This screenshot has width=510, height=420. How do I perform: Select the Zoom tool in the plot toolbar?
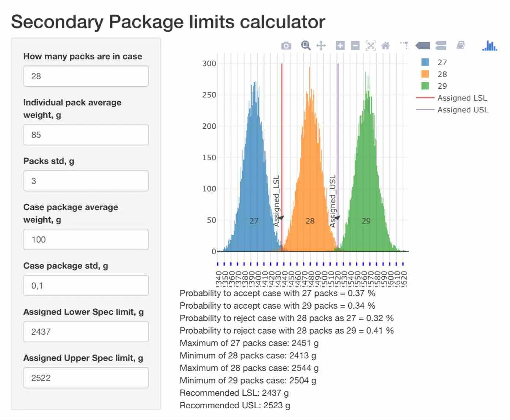click(306, 46)
